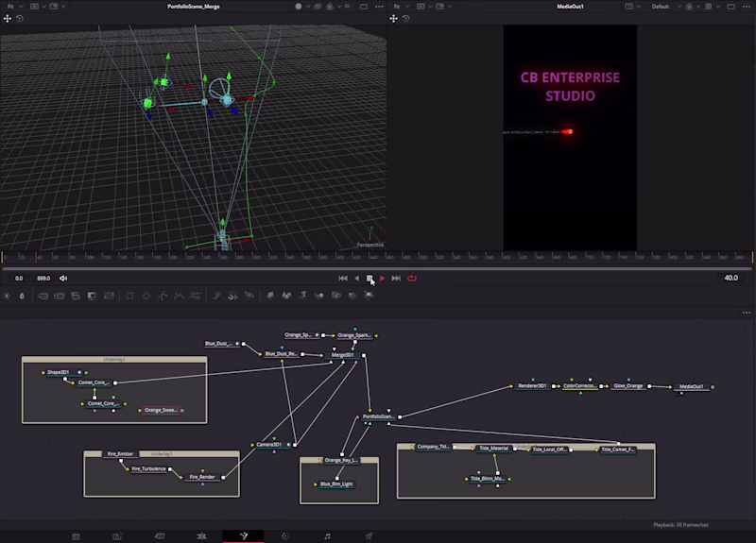Click the reset view icon in MediaOut1 viewer
The height and width of the screenshot is (543, 756).
[x=406, y=18]
